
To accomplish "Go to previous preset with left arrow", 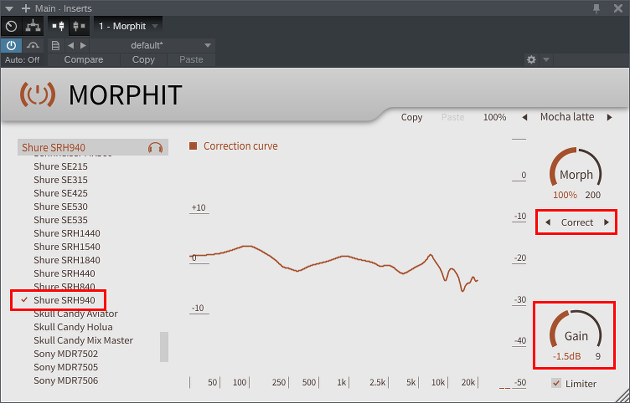I will [71, 45].
